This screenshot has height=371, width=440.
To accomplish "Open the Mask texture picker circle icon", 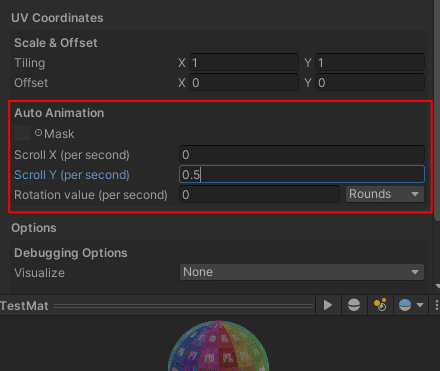I will click(x=39, y=133).
